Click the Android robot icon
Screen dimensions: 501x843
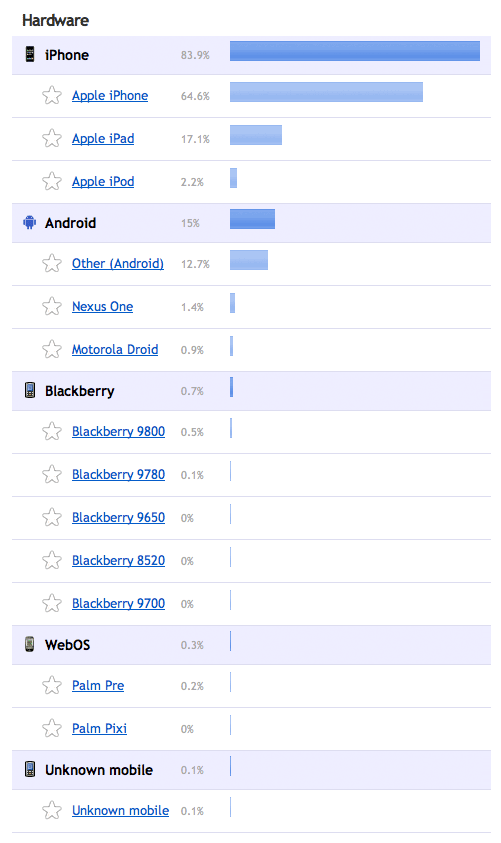(30, 222)
